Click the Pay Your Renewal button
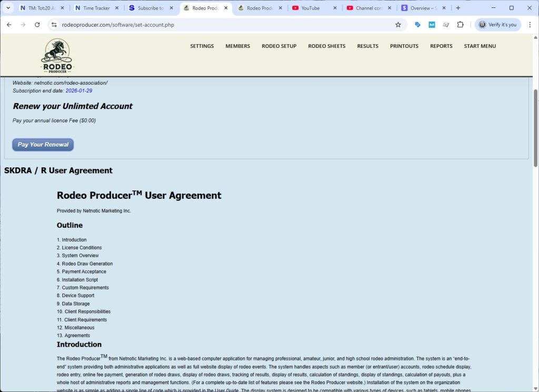This screenshot has height=392, width=539. click(x=43, y=144)
